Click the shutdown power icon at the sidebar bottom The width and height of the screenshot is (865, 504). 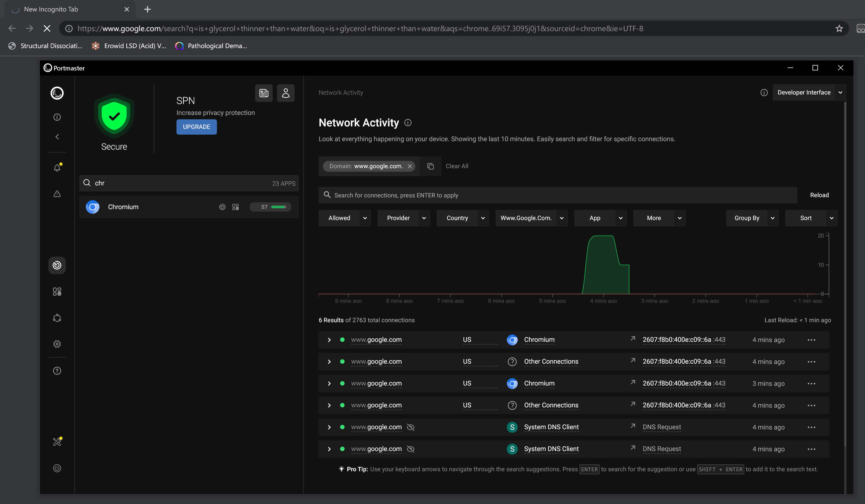pyautogui.click(x=57, y=468)
